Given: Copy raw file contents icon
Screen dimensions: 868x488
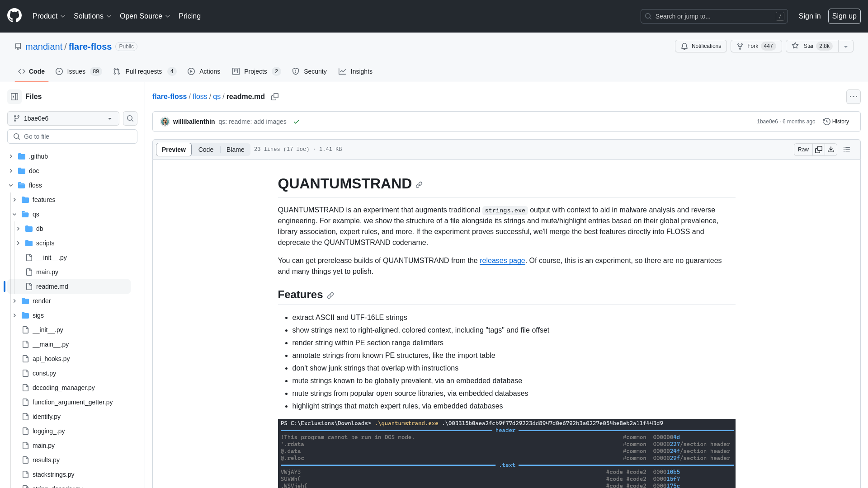Looking at the screenshot, I should pos(819,150).
